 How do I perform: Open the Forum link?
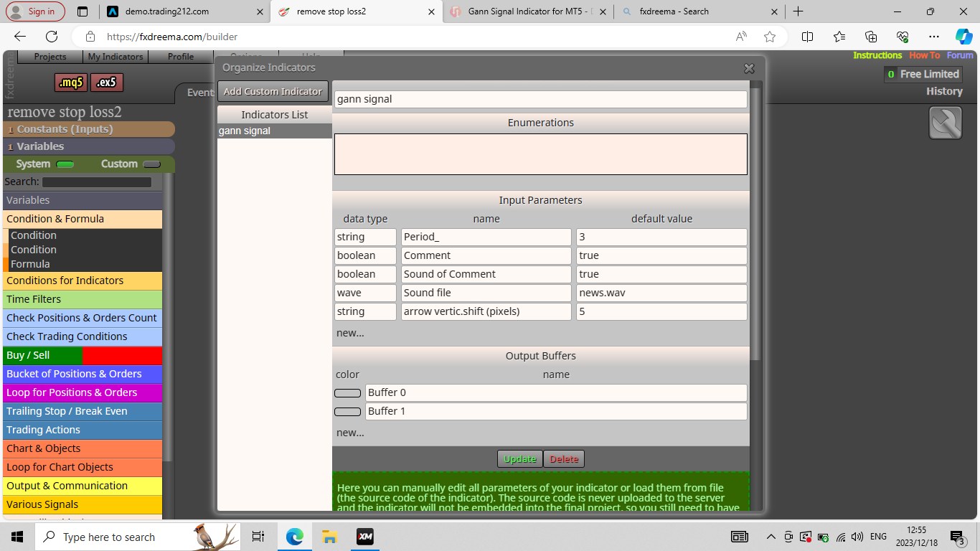click(960, 55)
